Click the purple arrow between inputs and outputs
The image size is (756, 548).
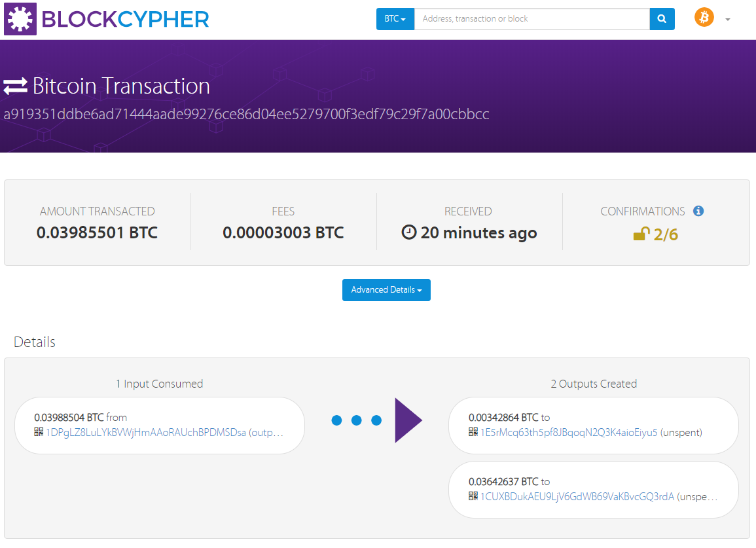pyautogui.click(x=408, y=420)
